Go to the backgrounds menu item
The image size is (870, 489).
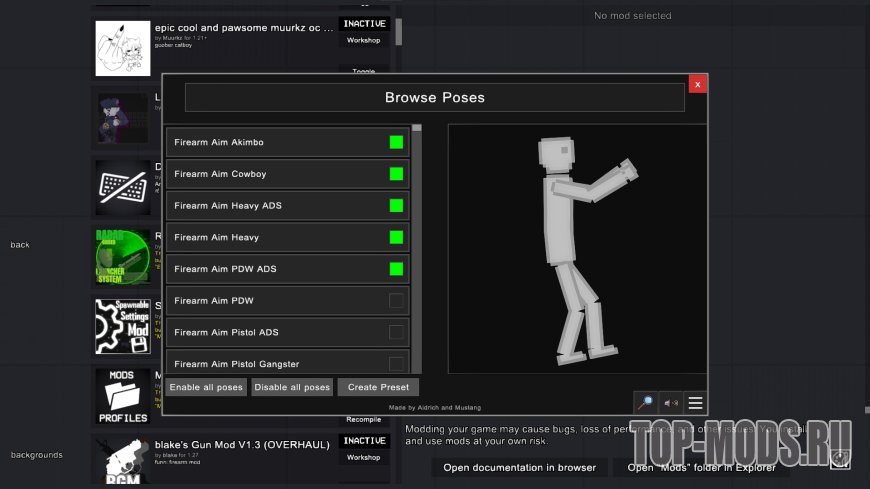(36, 455)
